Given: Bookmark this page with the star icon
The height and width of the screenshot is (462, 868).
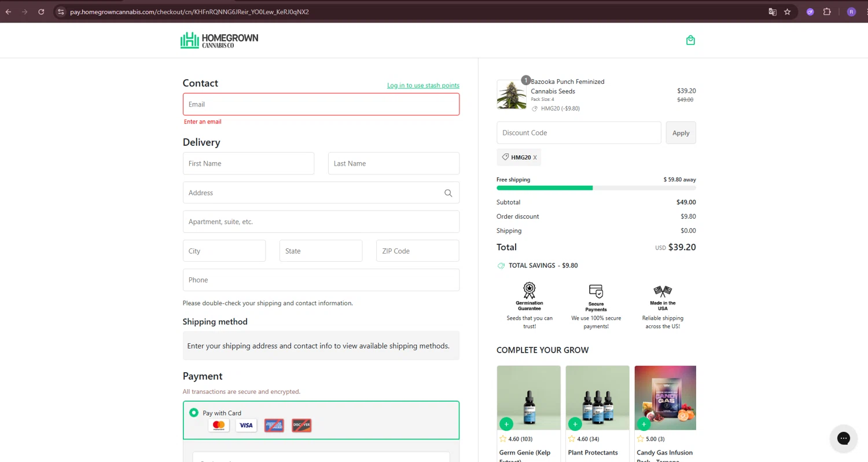Looking at the screenshot, I should coord(787,12).
